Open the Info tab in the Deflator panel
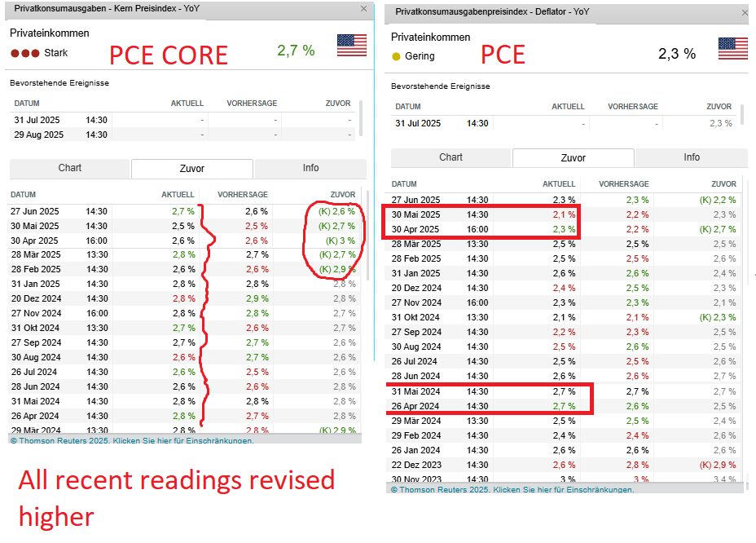Screen dimensions: 756x543 click(x=692, y=158)
